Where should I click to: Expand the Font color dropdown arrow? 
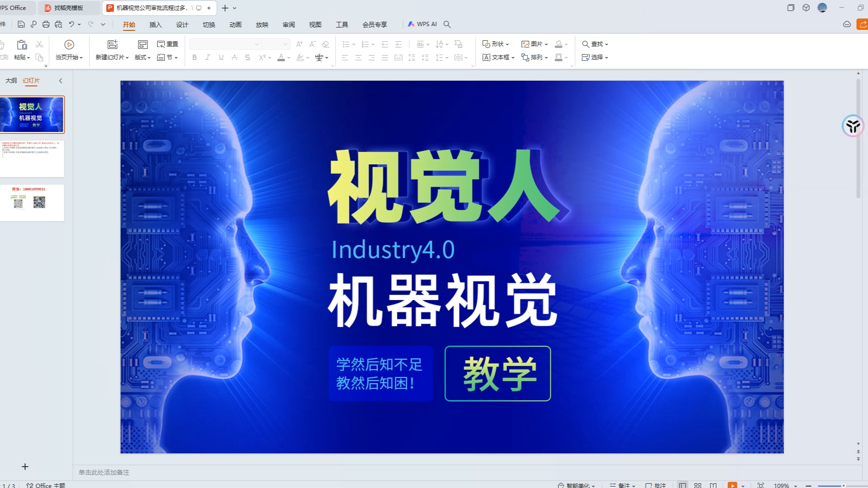click(x=289, y=58)
